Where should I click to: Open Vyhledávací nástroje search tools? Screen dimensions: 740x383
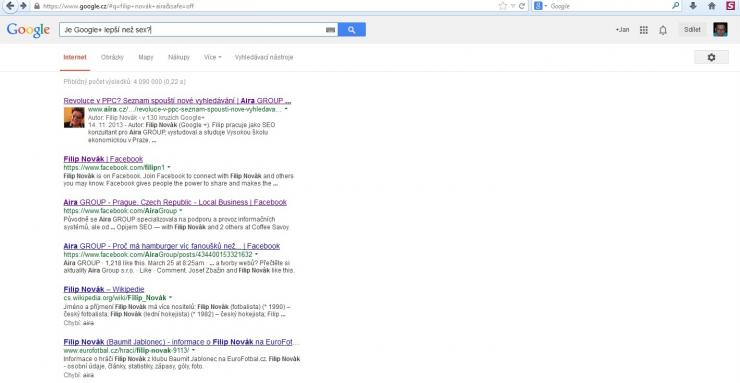[x=264, y=57]
